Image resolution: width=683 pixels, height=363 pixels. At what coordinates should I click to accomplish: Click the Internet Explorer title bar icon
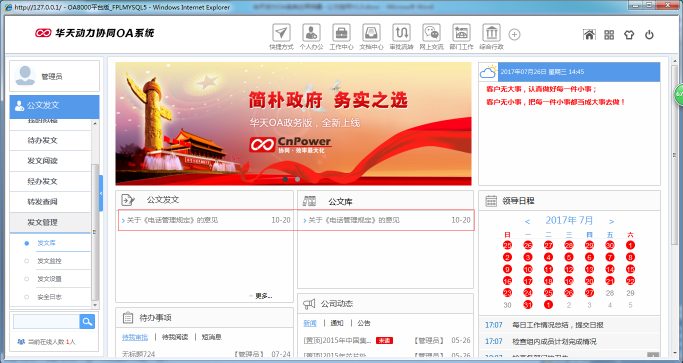[8, 7]
